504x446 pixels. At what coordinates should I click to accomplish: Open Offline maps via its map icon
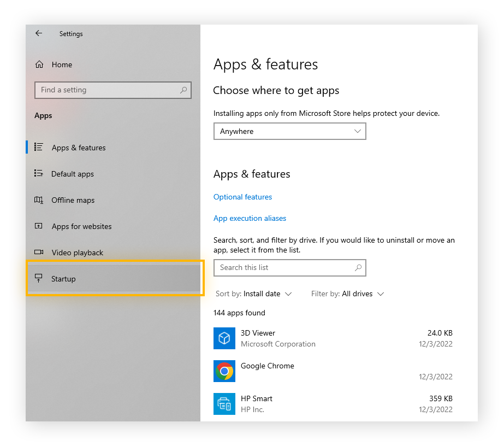(x=38, y=199)
